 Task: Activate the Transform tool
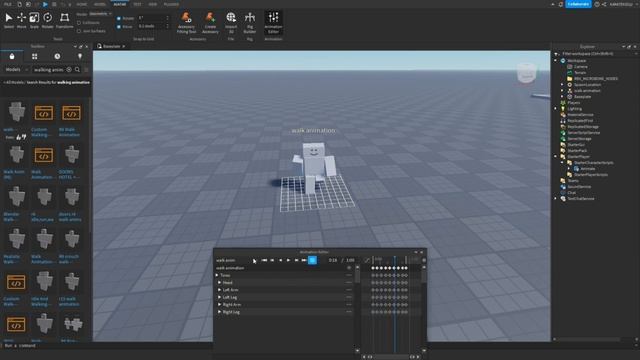pos(64,20)
